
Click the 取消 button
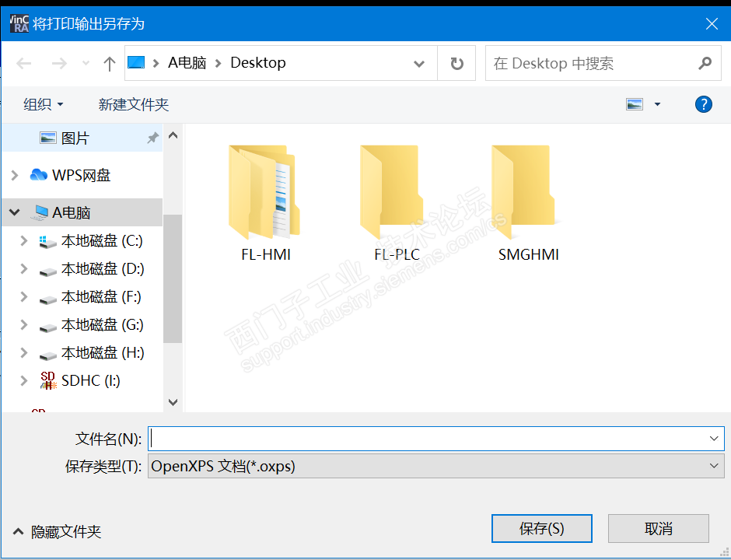point(658,528)
